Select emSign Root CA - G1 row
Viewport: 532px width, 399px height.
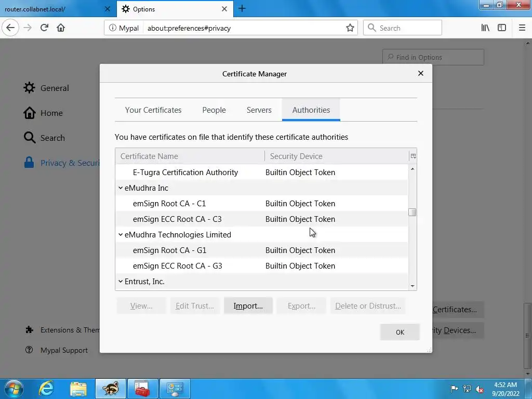tap(262, 250)
